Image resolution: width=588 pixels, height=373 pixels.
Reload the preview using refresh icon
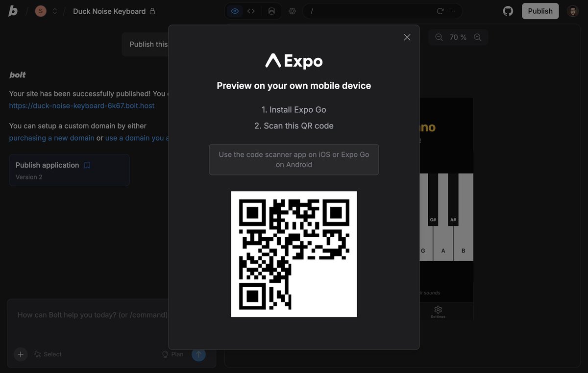pos(440,11)
